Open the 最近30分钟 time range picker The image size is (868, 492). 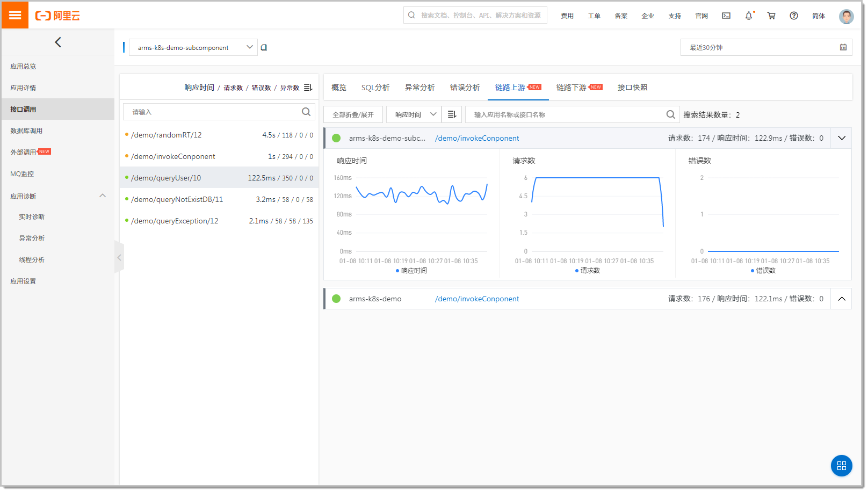766,47
